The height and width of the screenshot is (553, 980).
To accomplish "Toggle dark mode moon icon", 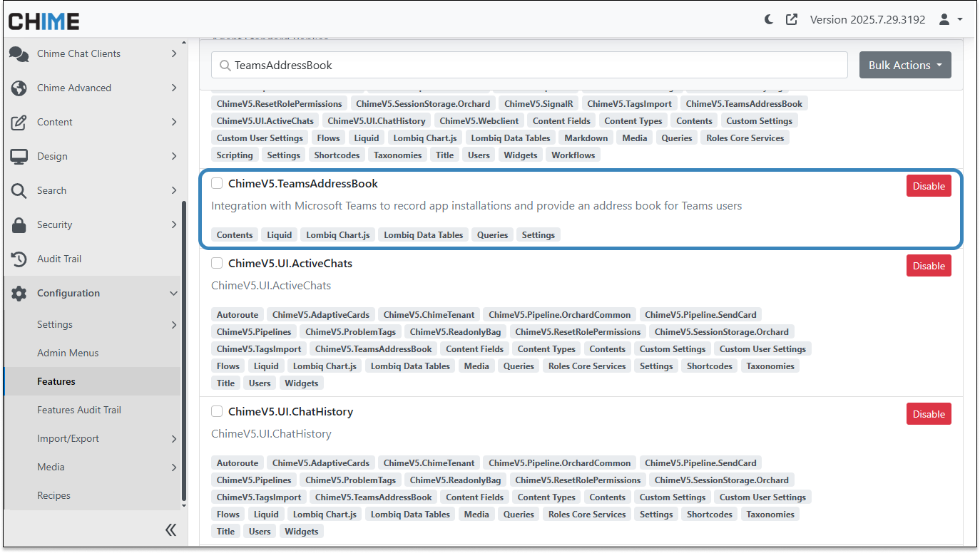I will click(769, 20).
